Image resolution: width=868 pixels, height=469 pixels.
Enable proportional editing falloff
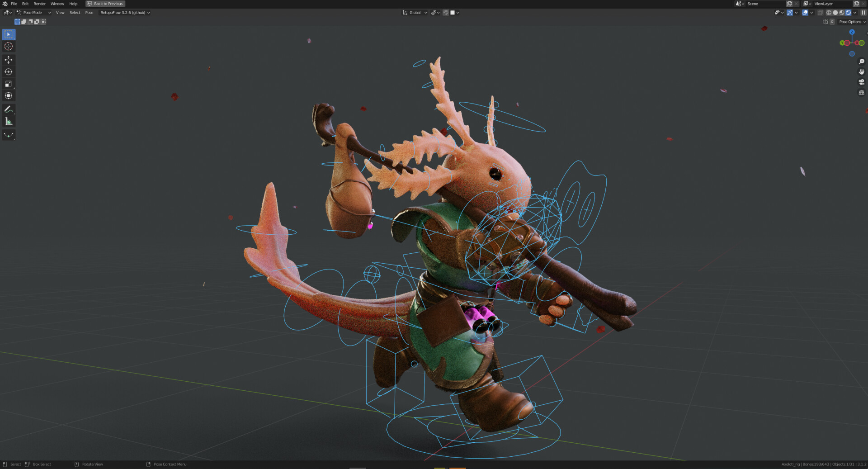(x=446, y=13)
